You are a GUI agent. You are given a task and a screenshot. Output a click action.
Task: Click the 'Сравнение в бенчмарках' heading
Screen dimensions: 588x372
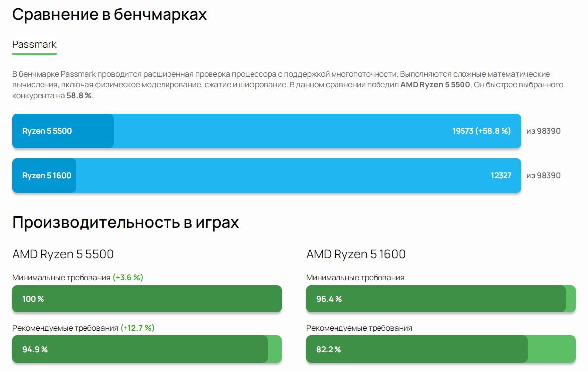click(x=110, y=15)
